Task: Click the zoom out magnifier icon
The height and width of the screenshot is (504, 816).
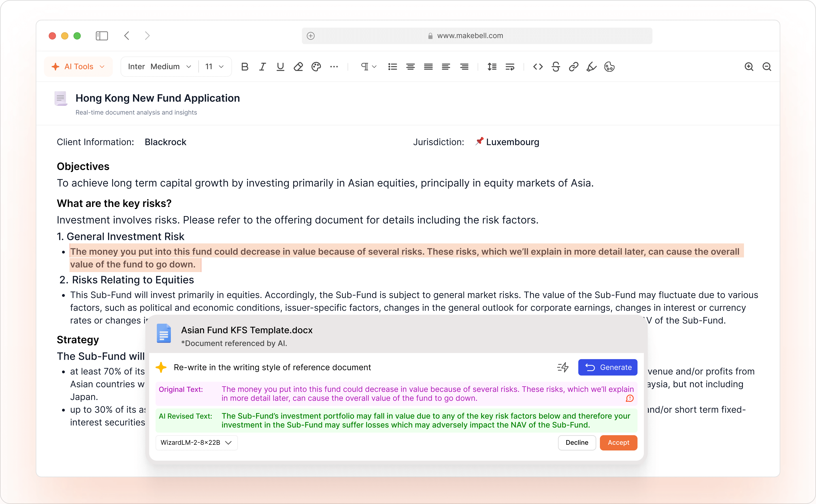Action: [x=767, y=67]
